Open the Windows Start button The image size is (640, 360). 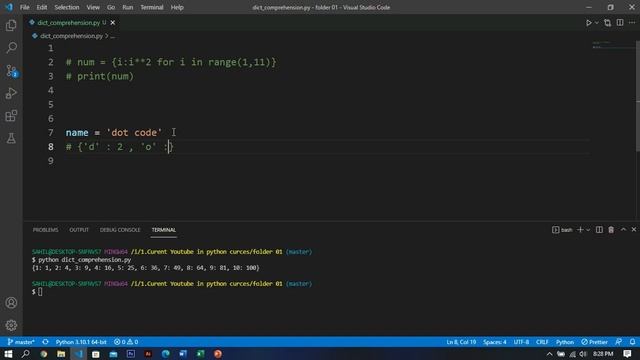[8, 354]
